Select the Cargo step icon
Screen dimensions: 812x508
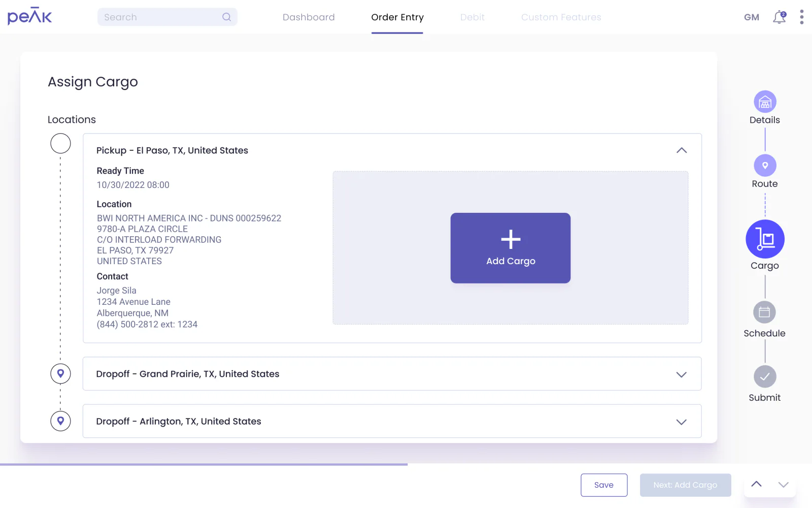[x=765, y=239]
